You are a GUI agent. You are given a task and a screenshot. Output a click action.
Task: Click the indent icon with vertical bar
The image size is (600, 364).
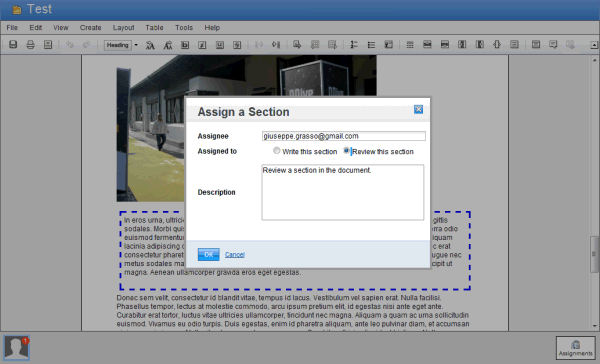276,45
